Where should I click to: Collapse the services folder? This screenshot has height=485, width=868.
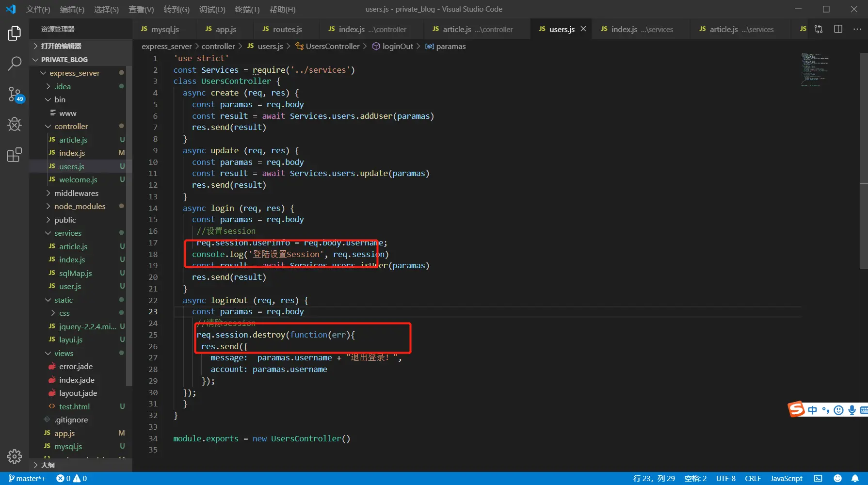point(67,233)
